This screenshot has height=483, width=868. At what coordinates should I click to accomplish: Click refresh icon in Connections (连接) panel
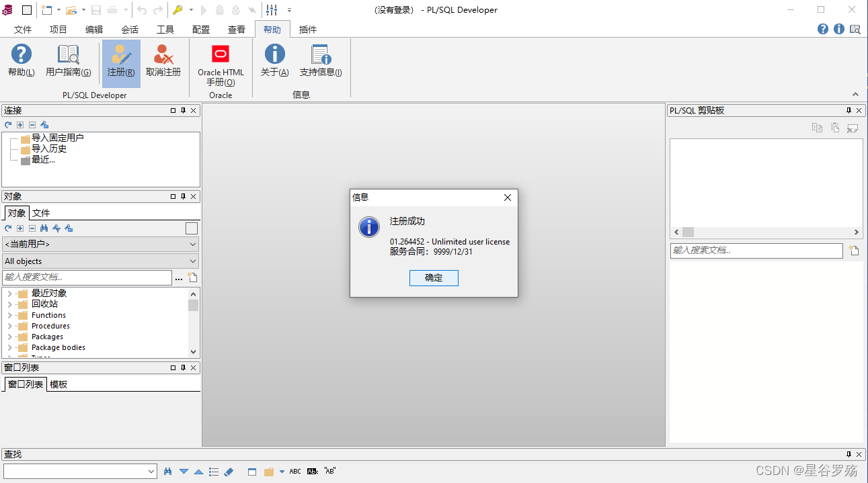pos(8,125)
